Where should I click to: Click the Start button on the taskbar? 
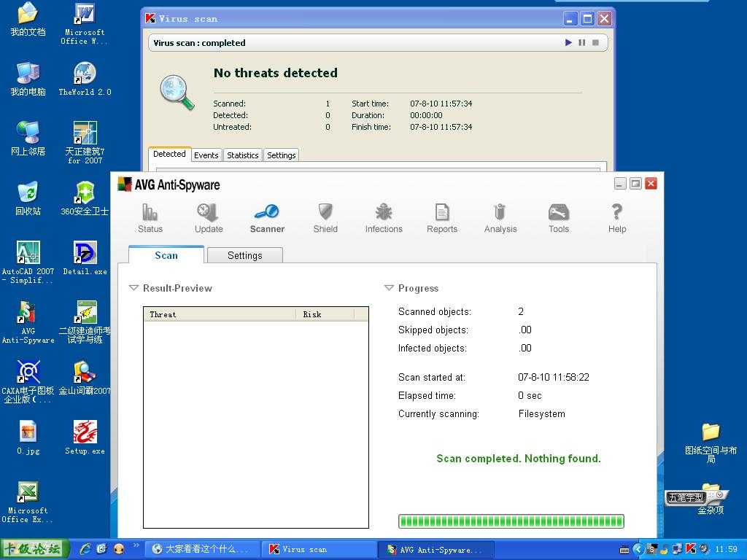tap(34, 549)
